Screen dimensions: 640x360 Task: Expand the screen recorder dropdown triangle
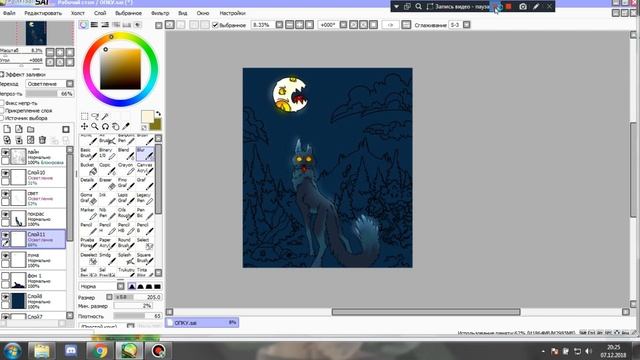click(x=396, y=7)
